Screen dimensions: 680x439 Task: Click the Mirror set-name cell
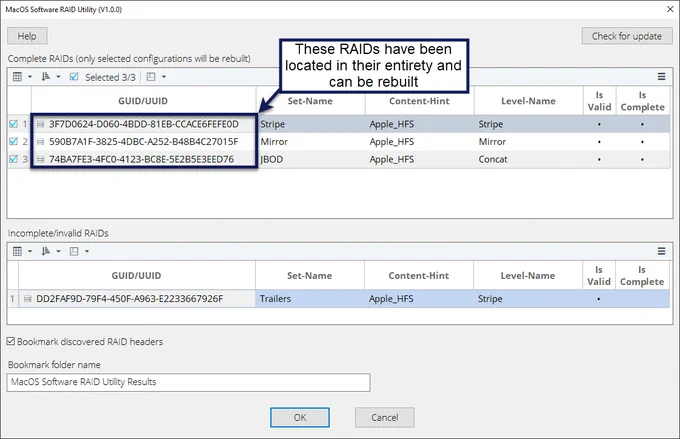pos(311,141)
